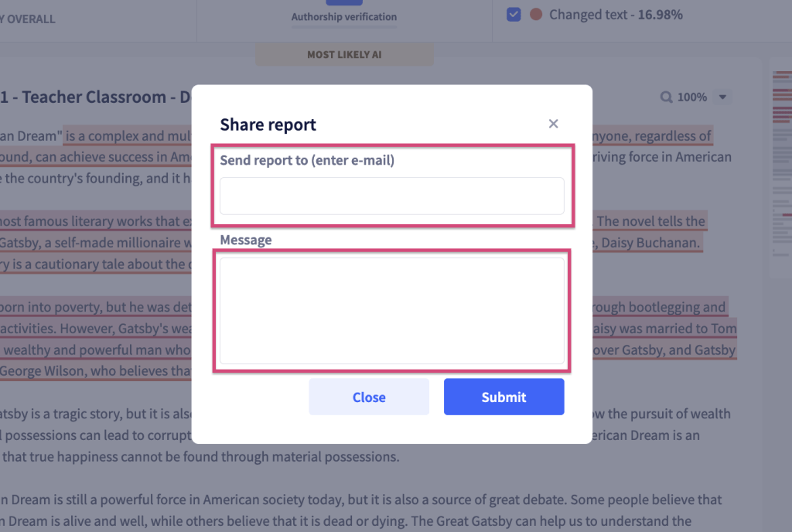
Task: Switch to the Authorship verification tab
Action: 344,17
